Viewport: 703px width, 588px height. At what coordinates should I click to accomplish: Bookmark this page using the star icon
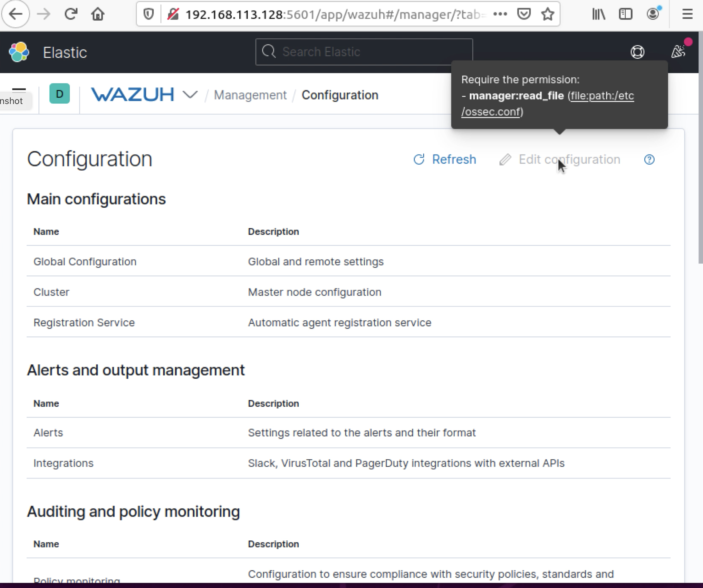(547, 14)
